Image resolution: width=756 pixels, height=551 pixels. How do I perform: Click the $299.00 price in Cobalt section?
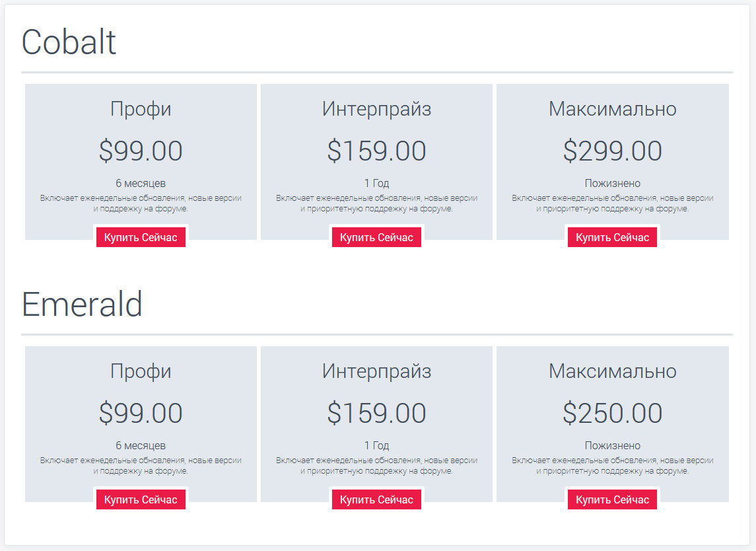[x=612, y=151]
